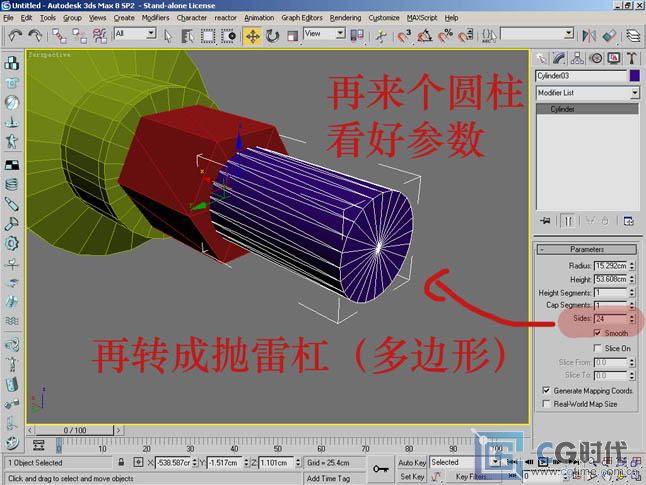Select the Cylinder entry in modifier stack
This screenshot has height=485, width=646.
click(x=587, y=109)
